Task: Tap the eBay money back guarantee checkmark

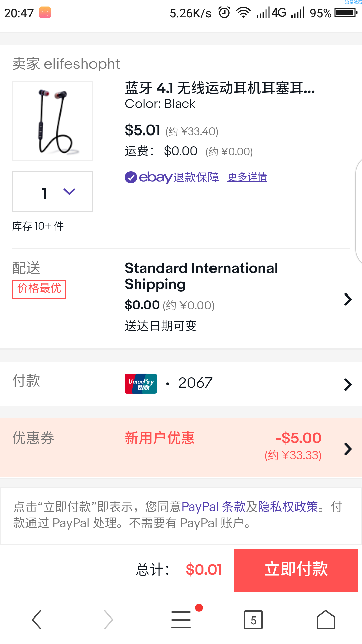Action: point(131,177)
